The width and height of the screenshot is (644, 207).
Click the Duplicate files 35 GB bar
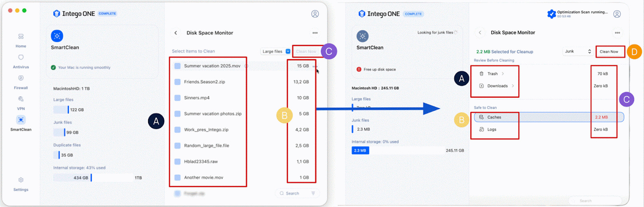point(57,155)
